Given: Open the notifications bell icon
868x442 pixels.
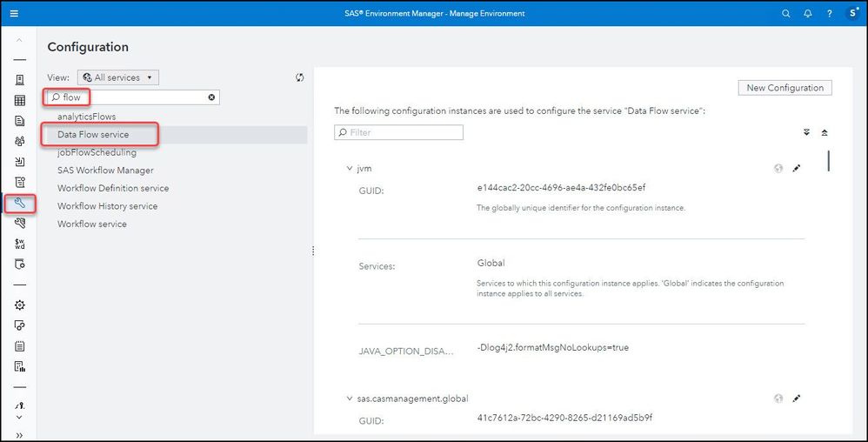Looking at the screenshot, I should 808,14.
